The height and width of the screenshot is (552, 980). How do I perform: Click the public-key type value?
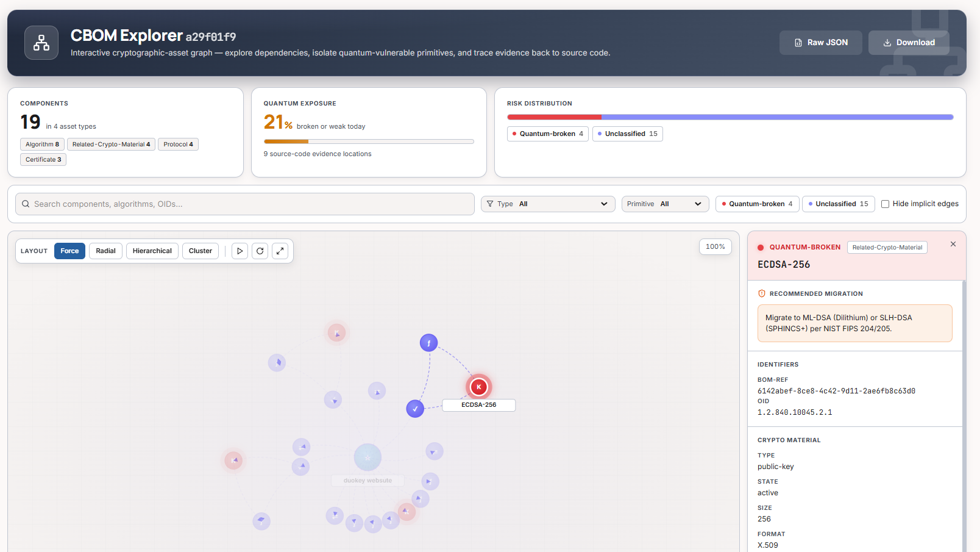(x=776, y=467)
